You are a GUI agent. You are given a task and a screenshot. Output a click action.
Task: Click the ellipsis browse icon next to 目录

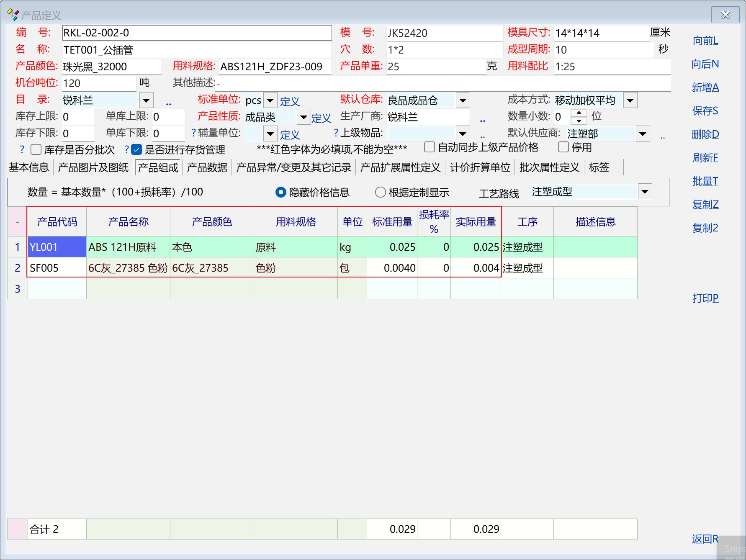click(169, 103)
